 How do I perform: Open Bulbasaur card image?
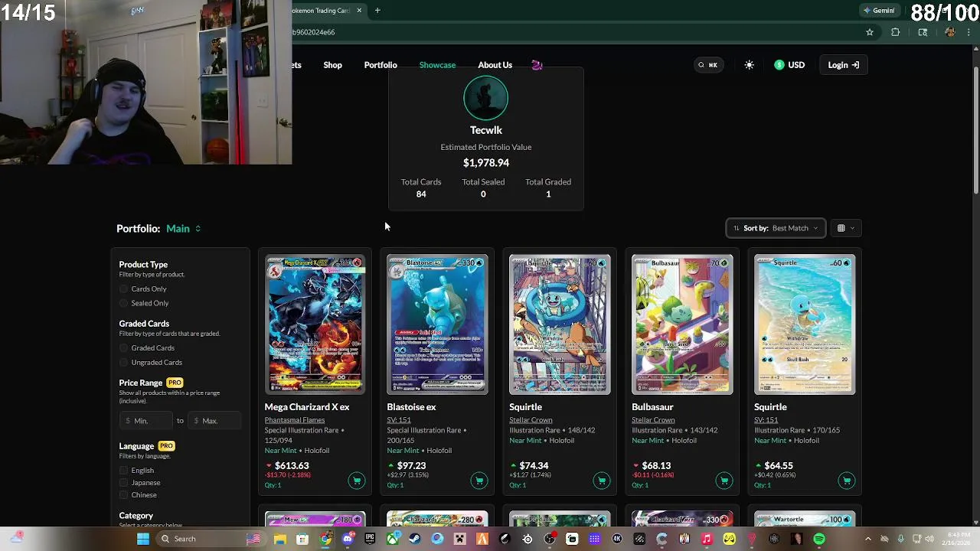(682, 324)
